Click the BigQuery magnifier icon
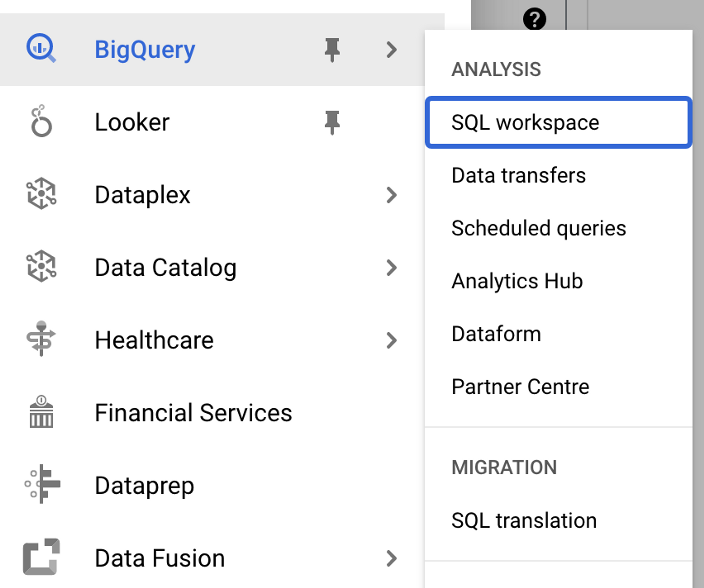 (41, 48)
